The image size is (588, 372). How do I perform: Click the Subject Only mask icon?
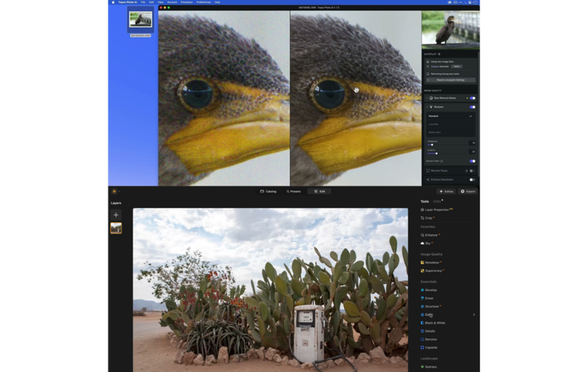pyautogui.click(x=442, y=161)
